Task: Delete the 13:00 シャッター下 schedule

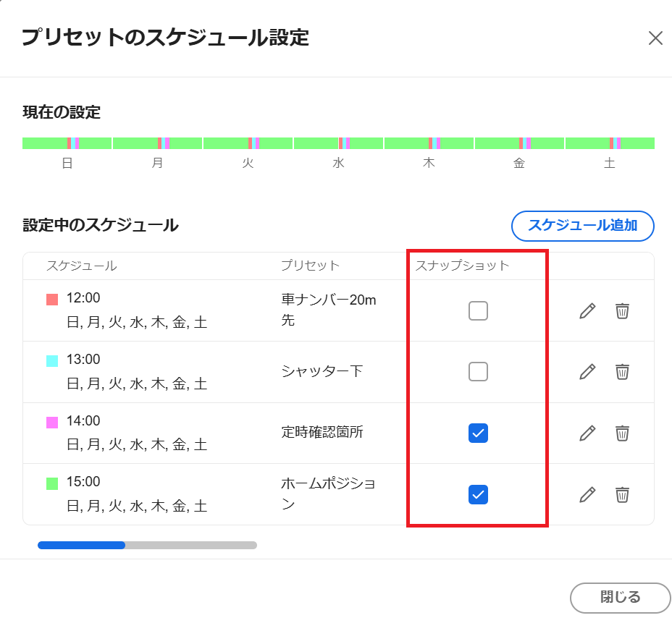Action: pyautogui.click(x=622, y=372)
